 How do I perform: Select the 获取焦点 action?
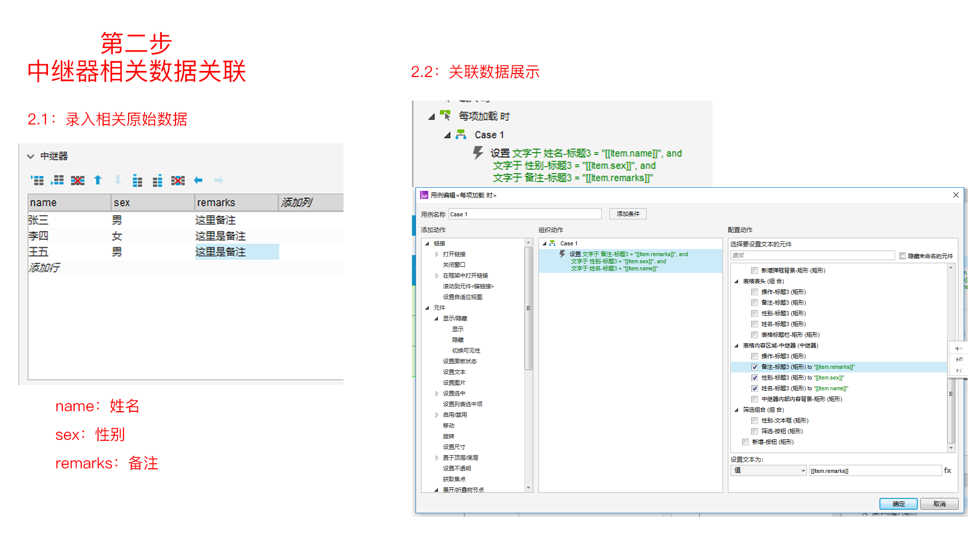click(454, 479)
